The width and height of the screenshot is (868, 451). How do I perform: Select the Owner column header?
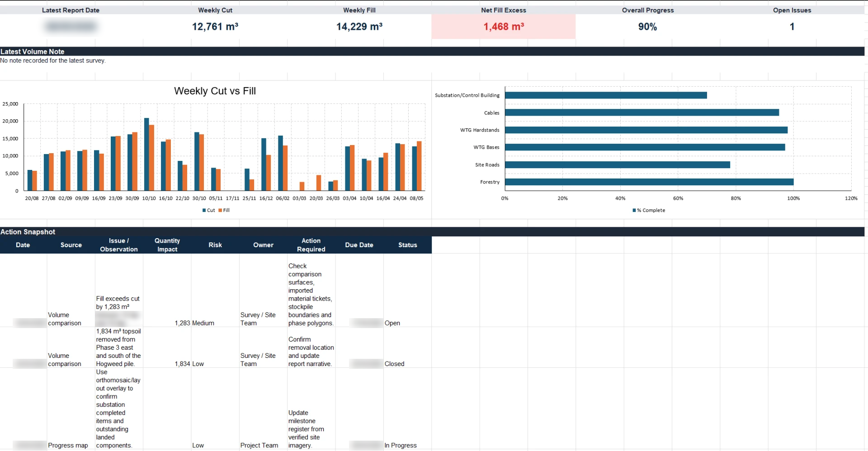coord(263,245)
